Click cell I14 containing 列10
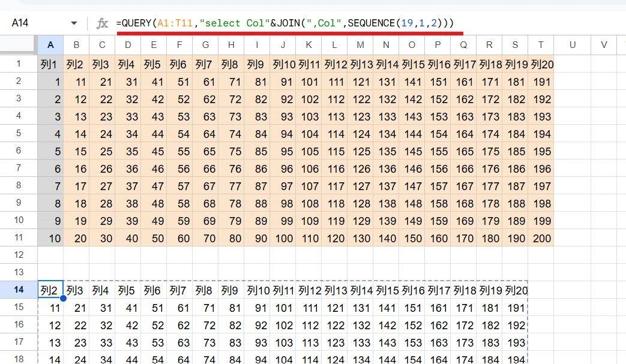This screenshot has height=364, width=626. [257, 290]
